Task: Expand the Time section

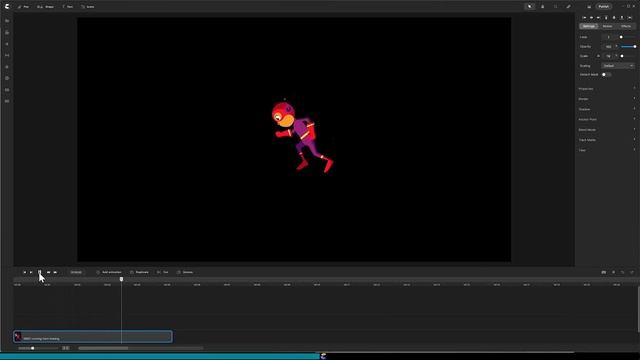Action: click(x=607, y=150)
